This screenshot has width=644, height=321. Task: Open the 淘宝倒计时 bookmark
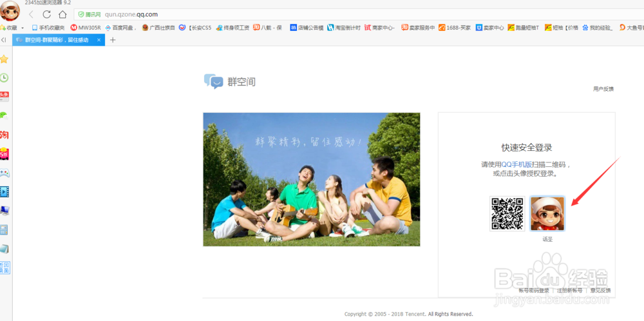click(x=344, y=28)
